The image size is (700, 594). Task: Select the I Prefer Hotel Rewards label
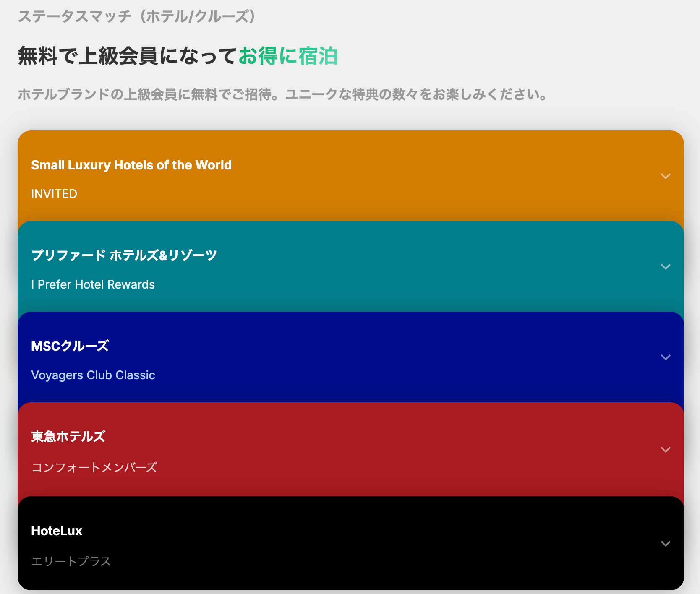click(x=93, y=284)
